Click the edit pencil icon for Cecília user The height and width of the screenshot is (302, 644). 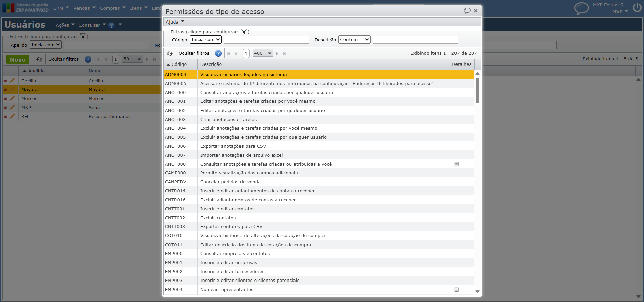point(12,81)
